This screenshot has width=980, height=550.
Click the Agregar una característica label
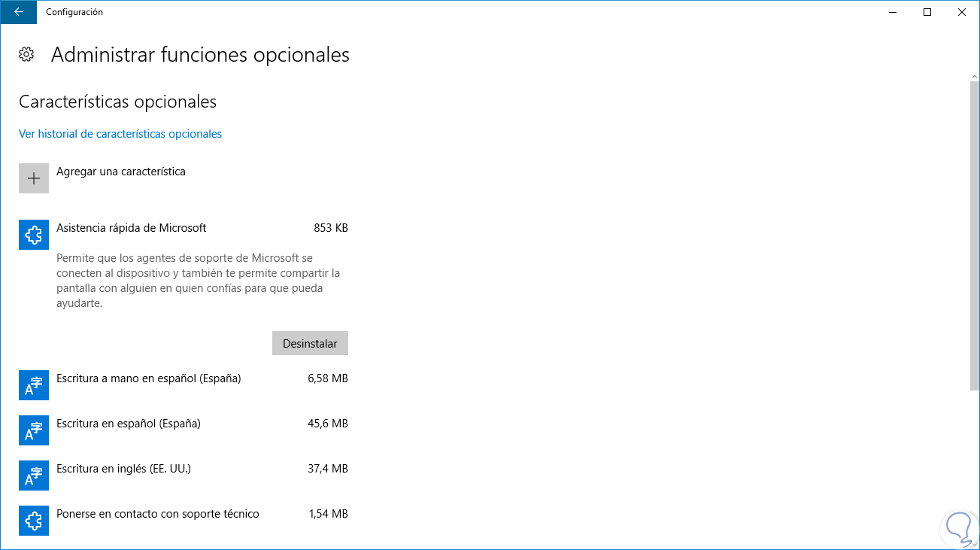point(121,172)
